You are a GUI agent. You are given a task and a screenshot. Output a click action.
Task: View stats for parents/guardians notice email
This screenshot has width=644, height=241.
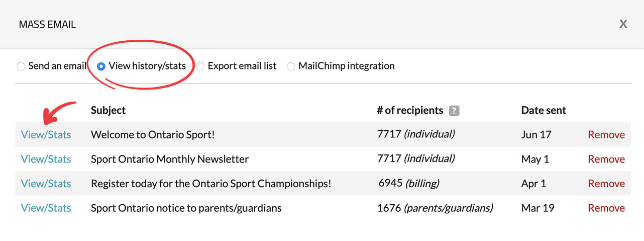[x=46, y=208]
